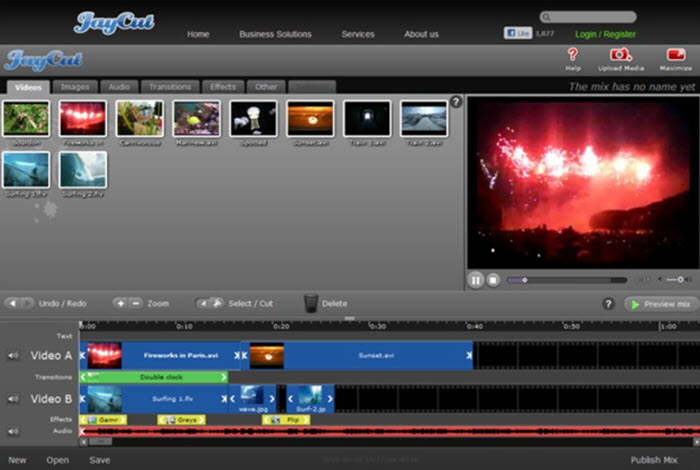Screen dimensions: 700x470
Task: Stop the video preview playback
Action: click(493, 280)
